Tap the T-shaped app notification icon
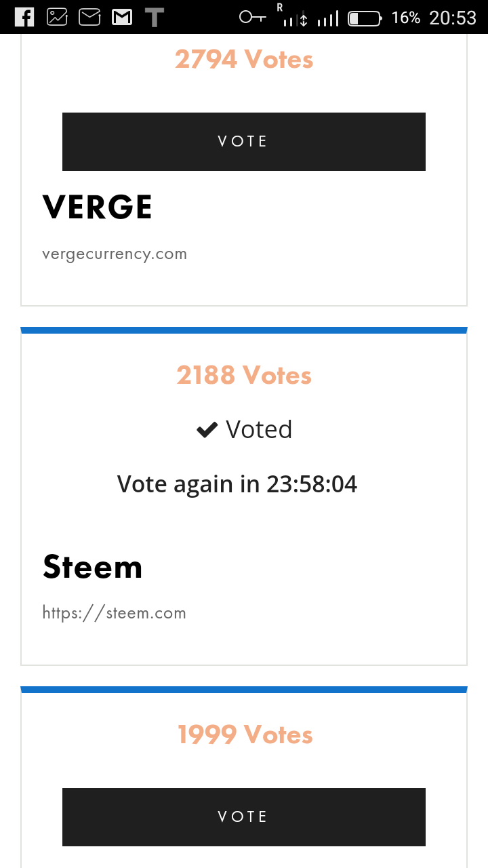488x868 pixels. tap(155, 17)
